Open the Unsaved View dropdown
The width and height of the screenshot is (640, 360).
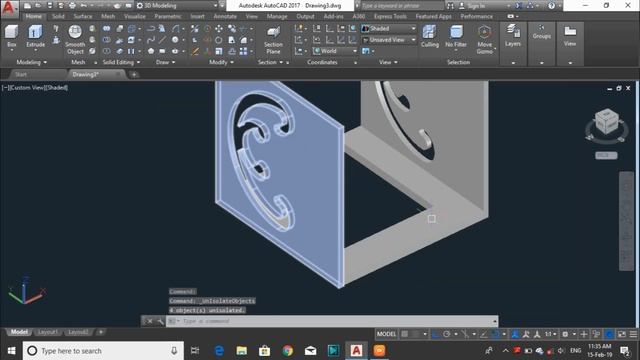tap(389, 40)
